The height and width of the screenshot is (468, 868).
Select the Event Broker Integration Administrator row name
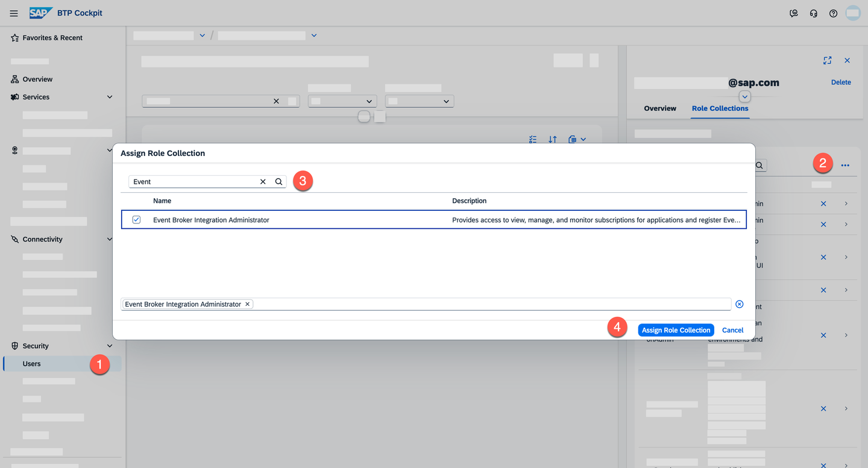[211, 220]
